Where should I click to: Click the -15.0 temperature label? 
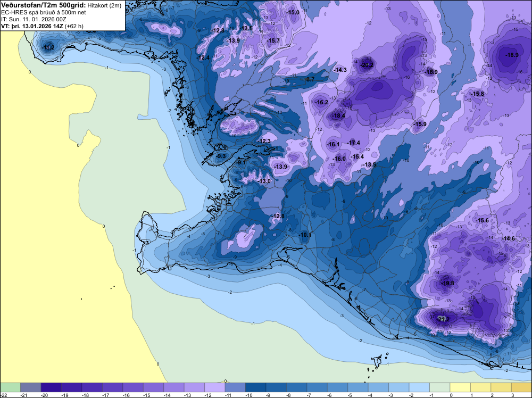pos(294,13)
